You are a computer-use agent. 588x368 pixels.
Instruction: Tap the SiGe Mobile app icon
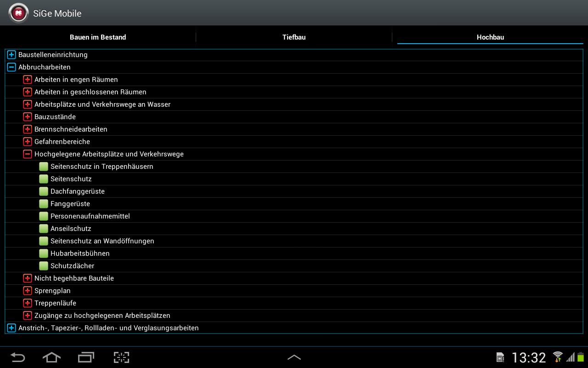[x=19, y=13]
